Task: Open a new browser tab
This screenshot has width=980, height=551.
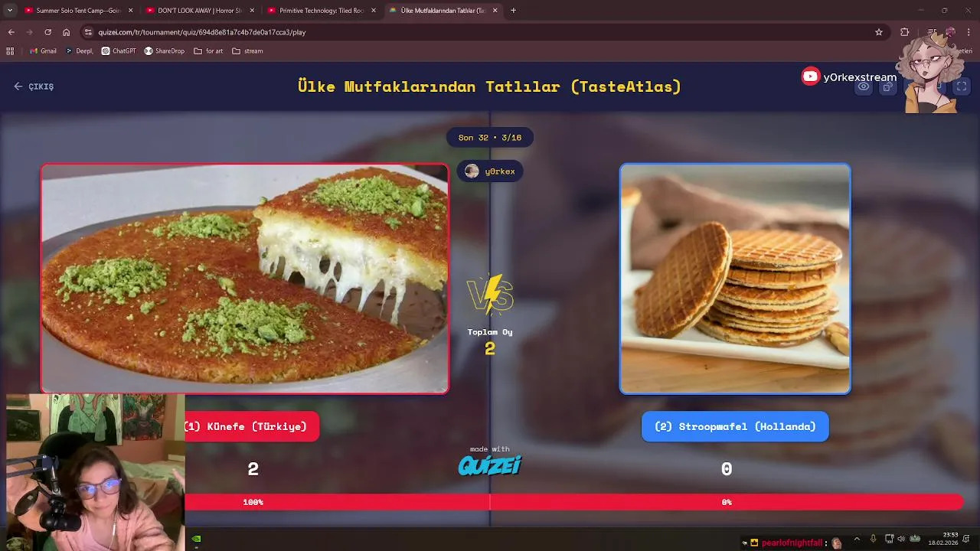Action: click(513, 11)
